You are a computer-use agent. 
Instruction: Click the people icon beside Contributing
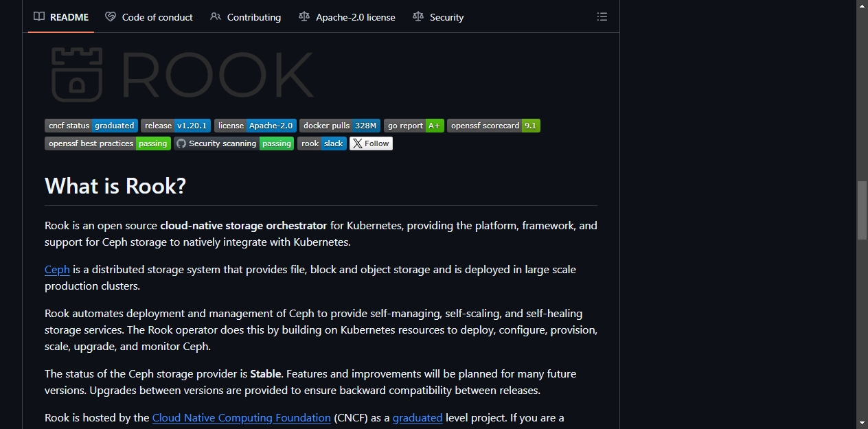tap(216, 16)
